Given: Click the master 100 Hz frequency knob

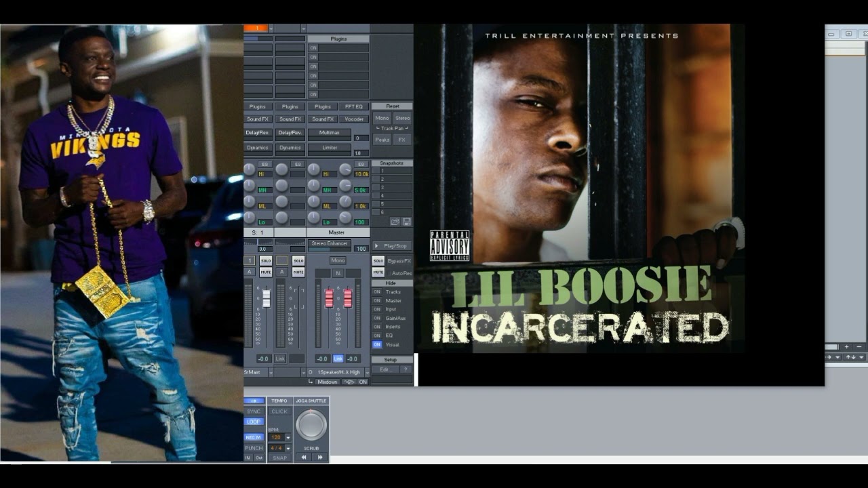Looking at the screenshot, I should coord(345,217).
